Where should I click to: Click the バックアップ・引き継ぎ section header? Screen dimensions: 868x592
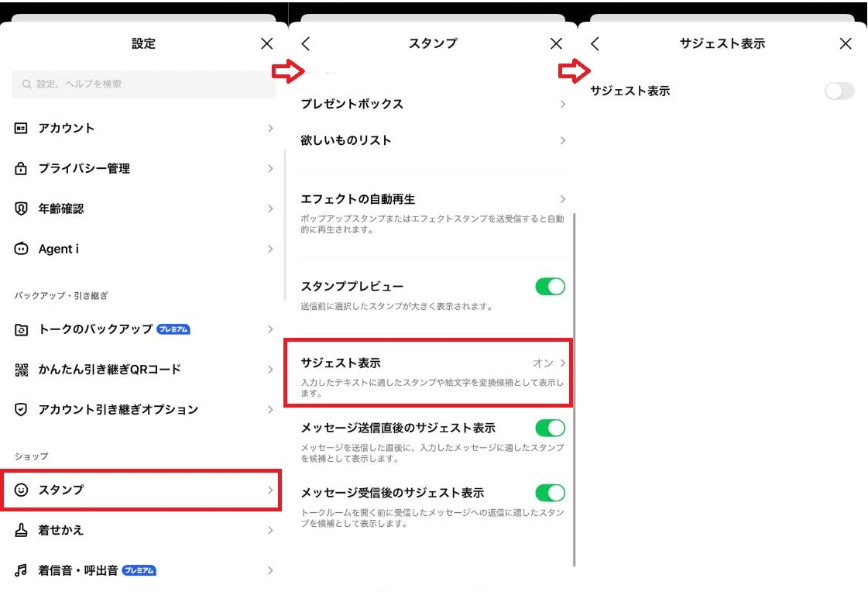[61, 296]
